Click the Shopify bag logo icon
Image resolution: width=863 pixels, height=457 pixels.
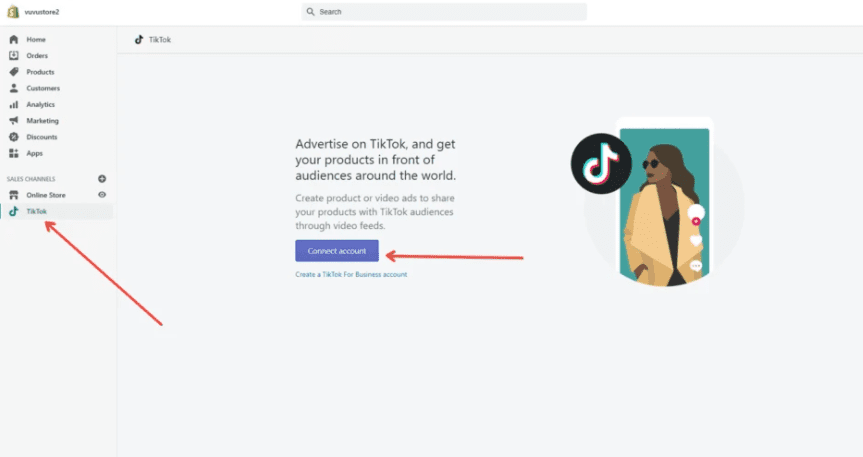click(13, 12)
